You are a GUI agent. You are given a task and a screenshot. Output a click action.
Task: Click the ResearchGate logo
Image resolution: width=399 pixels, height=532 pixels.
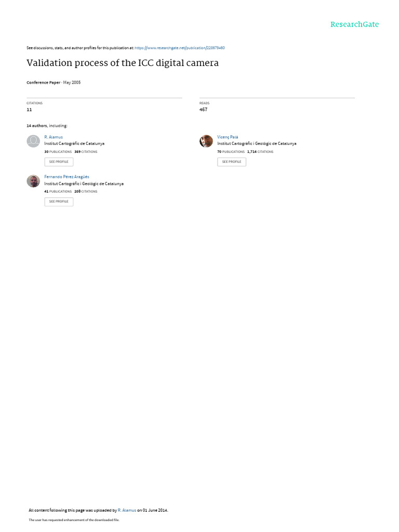(x=354, y=24)
